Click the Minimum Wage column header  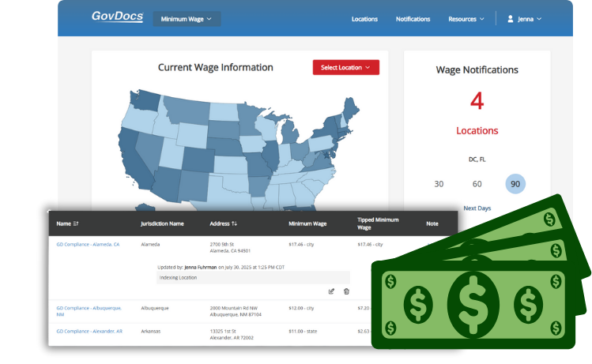click(307, 223)
